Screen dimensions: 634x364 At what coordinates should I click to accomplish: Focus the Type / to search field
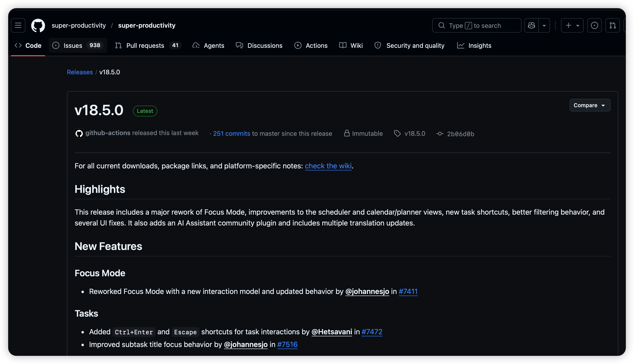[x=477, y=25]
